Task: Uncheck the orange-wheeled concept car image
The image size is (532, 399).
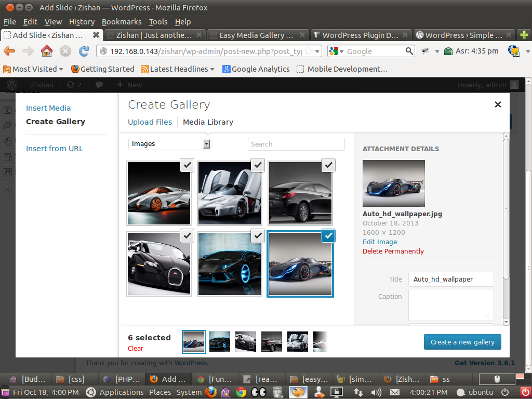Action: pos(188,165)
